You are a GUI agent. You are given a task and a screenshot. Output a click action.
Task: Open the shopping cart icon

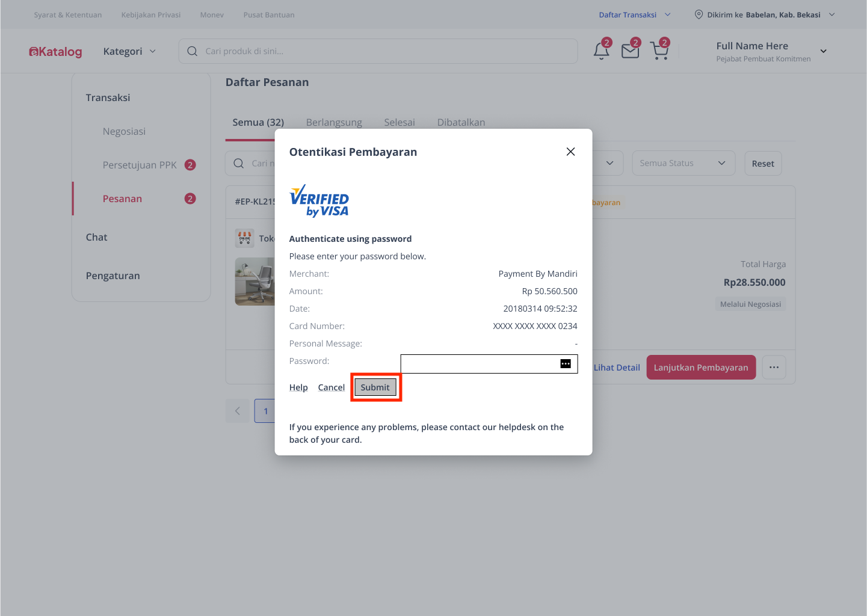coord(659,51)
